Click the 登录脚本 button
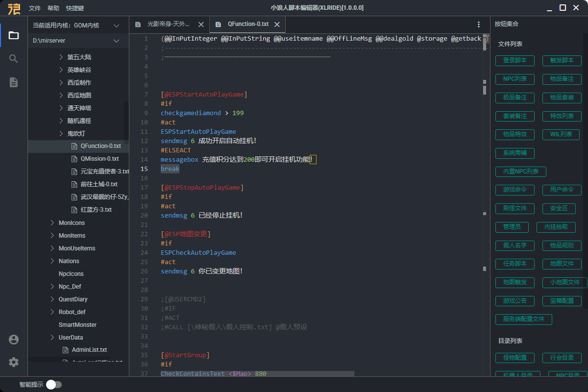Image resolution: width=588 pixels, height=392 pixels. pyautogui.click(x=515, y=60)
